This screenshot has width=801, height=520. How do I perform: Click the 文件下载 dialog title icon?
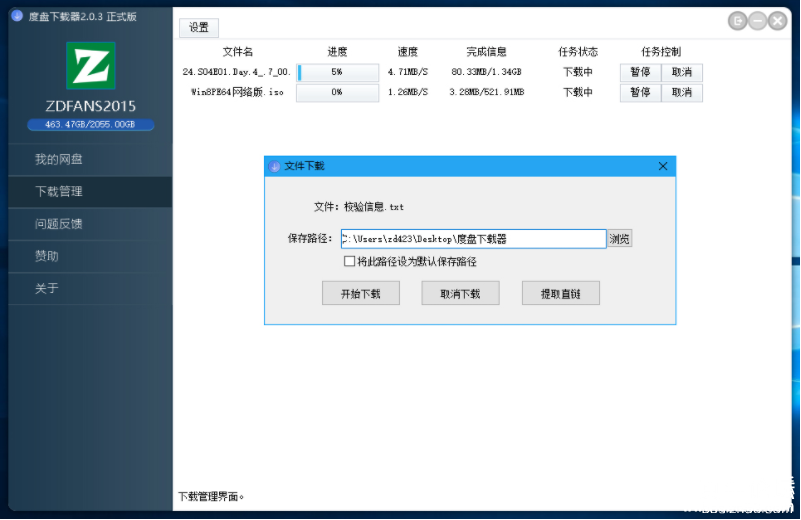[x=275, y=167]
